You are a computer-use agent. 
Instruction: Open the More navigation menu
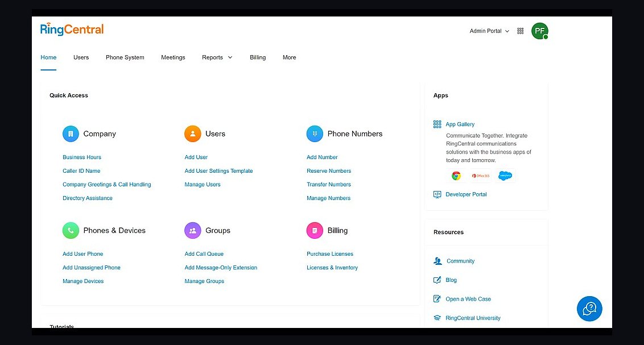[289, 57]
